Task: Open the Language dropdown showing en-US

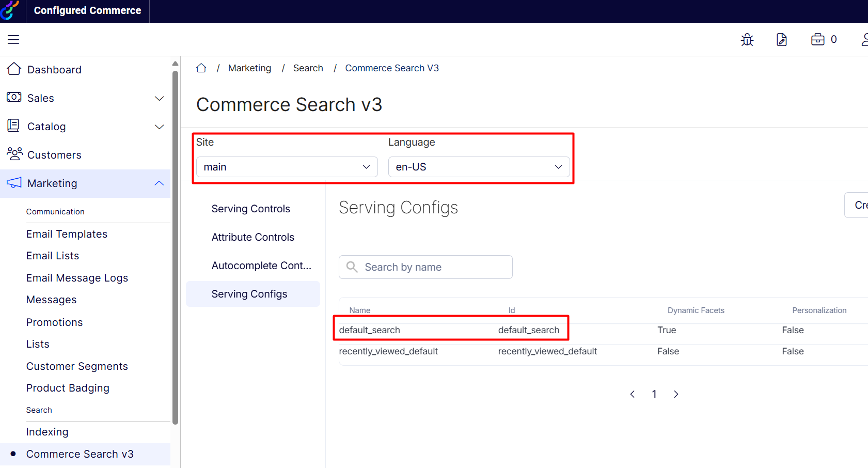Action: [479, 167]
